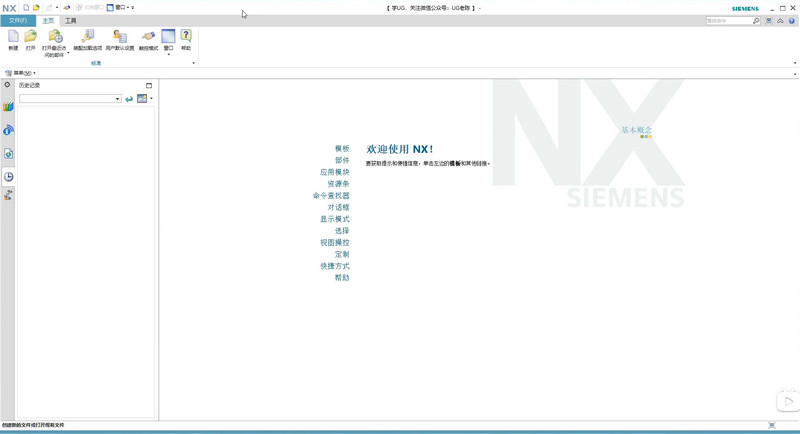Open 装配加载选项 assembly load options
The width and height of the screenshot is (800, 434).
pyautogui.click(x=88, y=38)
